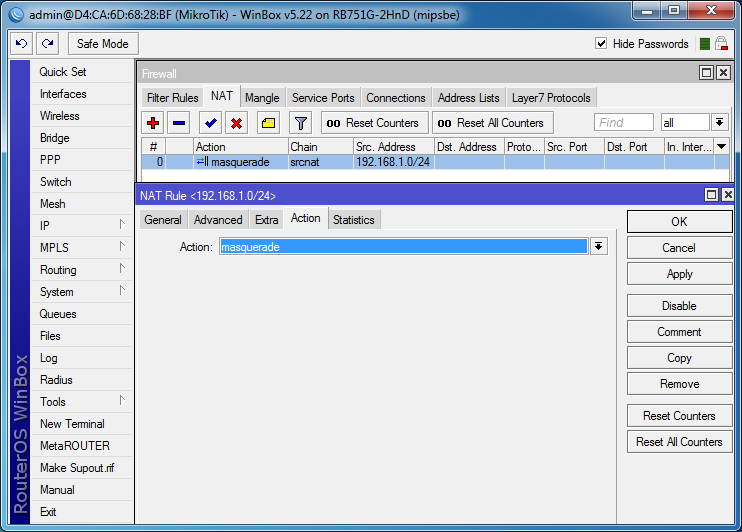Open the Service Ports tab

(323, 98)
